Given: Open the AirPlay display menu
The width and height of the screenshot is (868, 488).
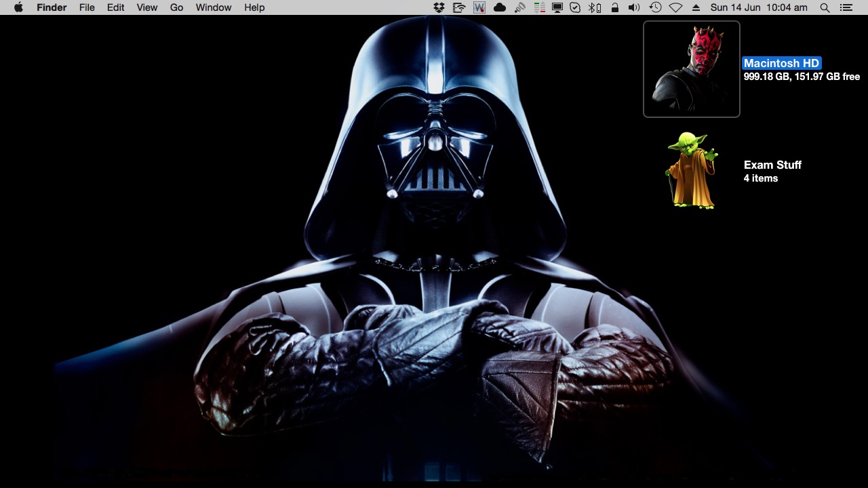Looking at the screenshot, I should [557, 7].
